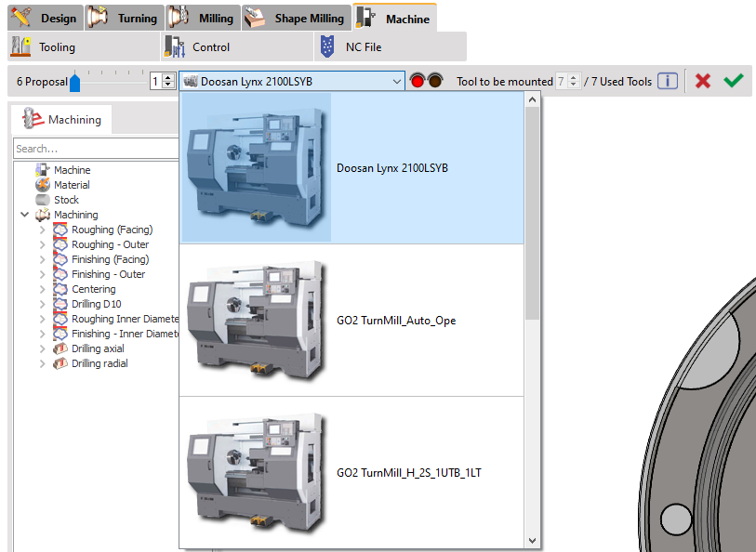Screen dimensions: 756x552
Task: Click the Proposal slider handle
Action: click(x=75, y=83)
